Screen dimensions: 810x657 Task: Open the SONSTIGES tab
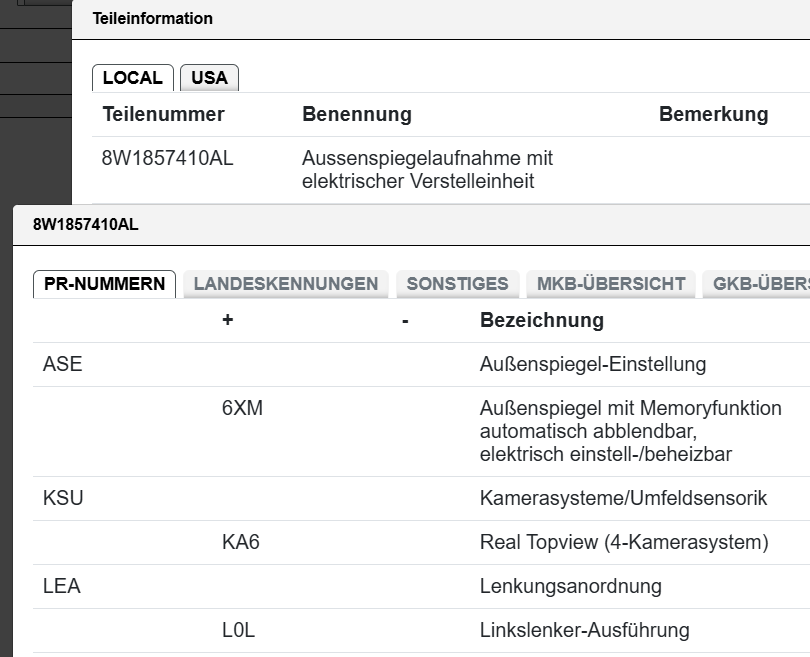[457, 284]
